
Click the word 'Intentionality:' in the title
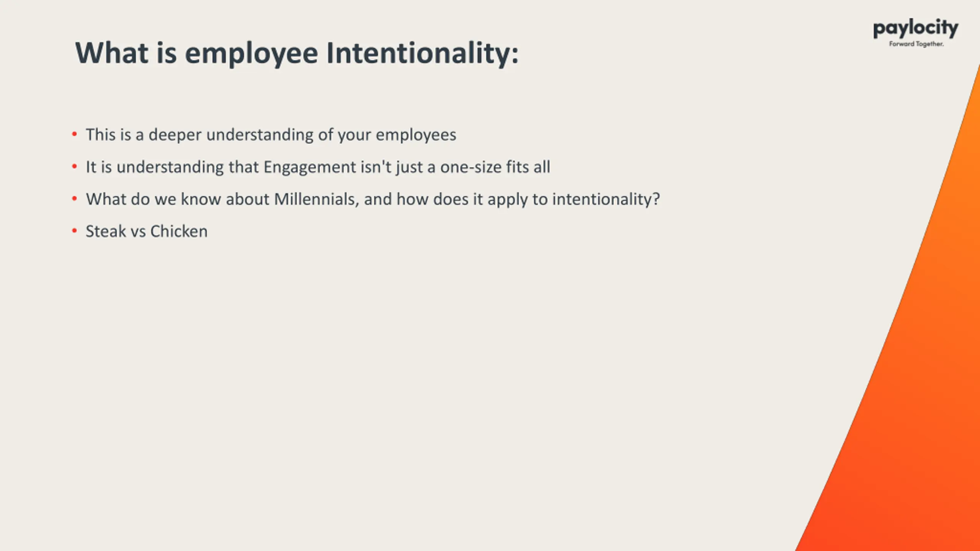point(422,53)
